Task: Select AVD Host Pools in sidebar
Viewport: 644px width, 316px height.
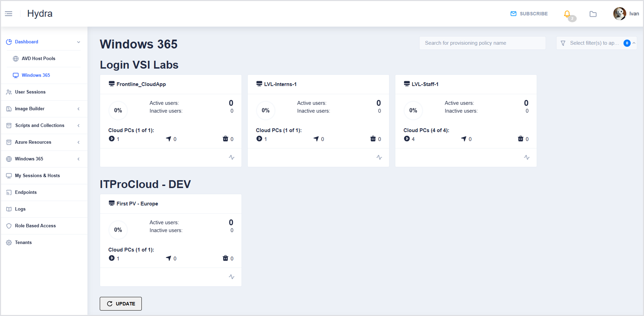Action: tap(38, 59)
